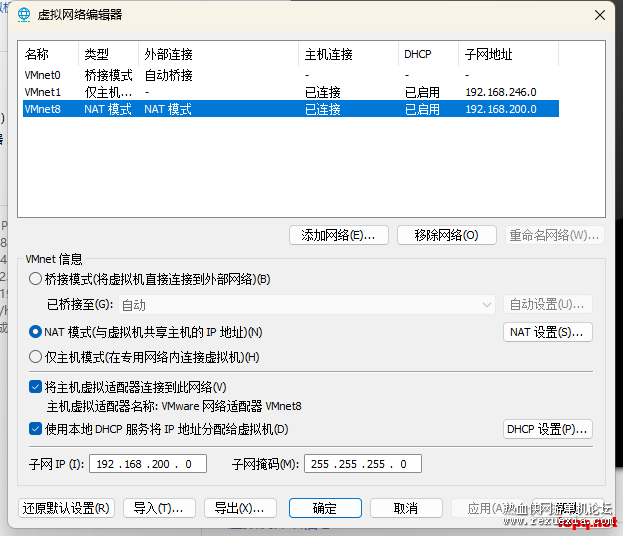The width and height of the screenshot is (623, 536).
Task: Click the 取消 button
Action: [x=406, y=508]
